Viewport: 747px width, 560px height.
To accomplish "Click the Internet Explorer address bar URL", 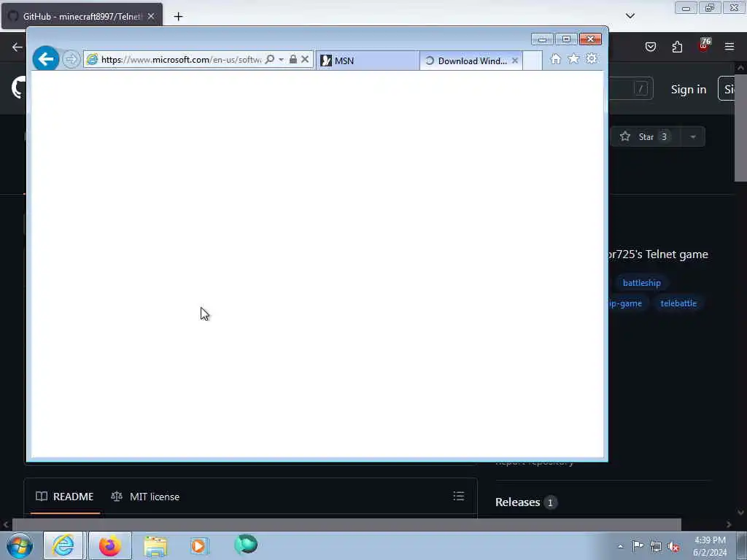I will tap(181, 60).
